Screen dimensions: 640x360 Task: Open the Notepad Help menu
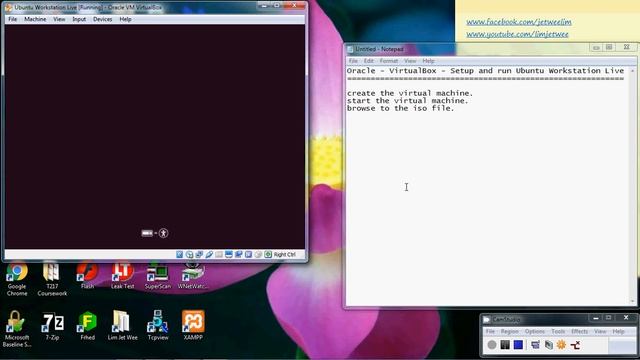pos(428,61)
